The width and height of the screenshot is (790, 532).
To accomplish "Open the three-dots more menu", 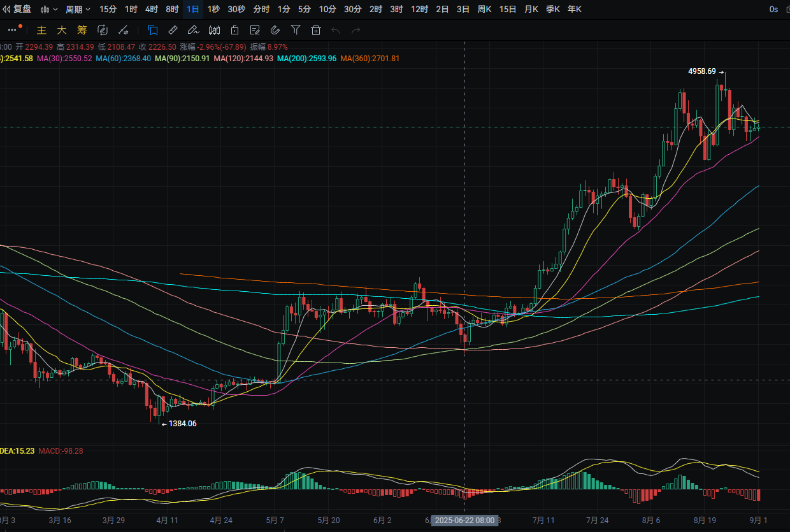I will pos(12,30).
